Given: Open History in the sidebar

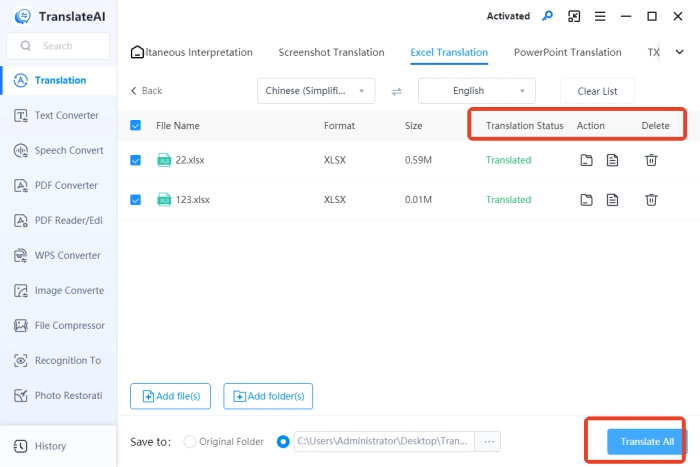Looking at the screenshot, I should point(50,446).
